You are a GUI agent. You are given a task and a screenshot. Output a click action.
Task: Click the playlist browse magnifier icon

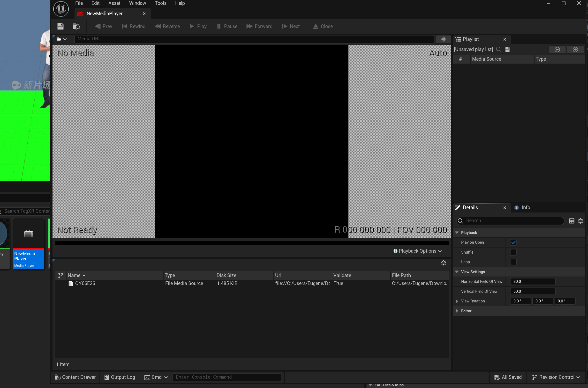pos(498,49)
